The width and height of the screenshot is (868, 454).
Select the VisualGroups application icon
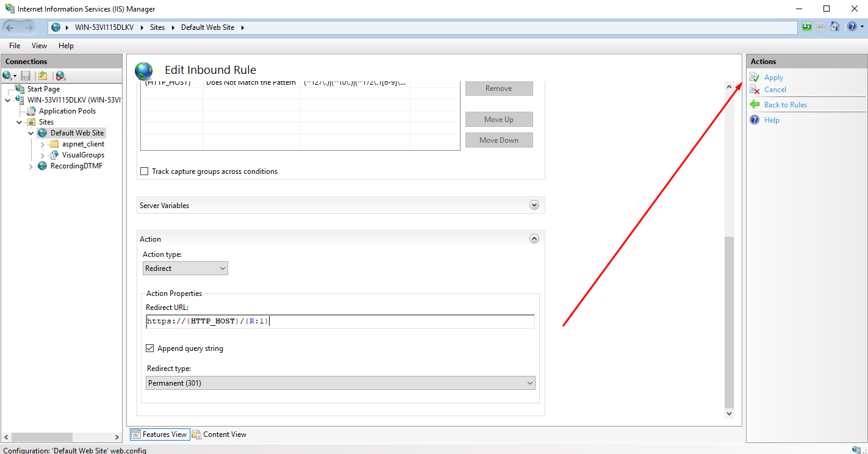click(54, 155)
